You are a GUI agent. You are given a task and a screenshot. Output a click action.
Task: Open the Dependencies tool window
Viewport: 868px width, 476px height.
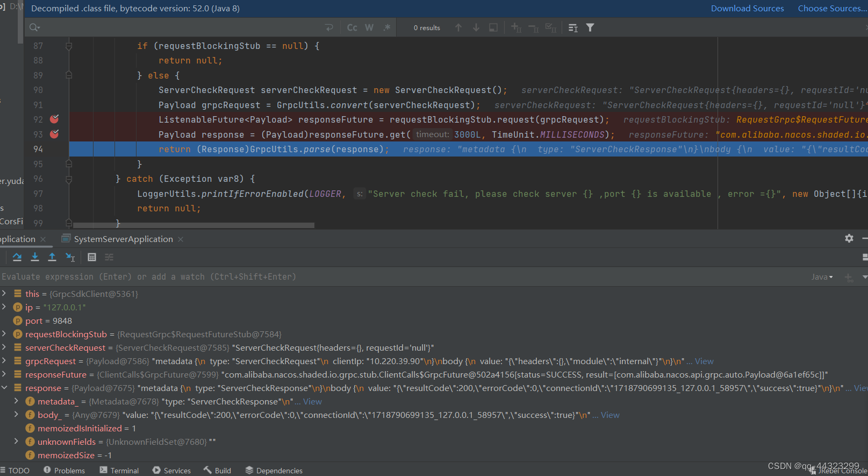point(274,470)
